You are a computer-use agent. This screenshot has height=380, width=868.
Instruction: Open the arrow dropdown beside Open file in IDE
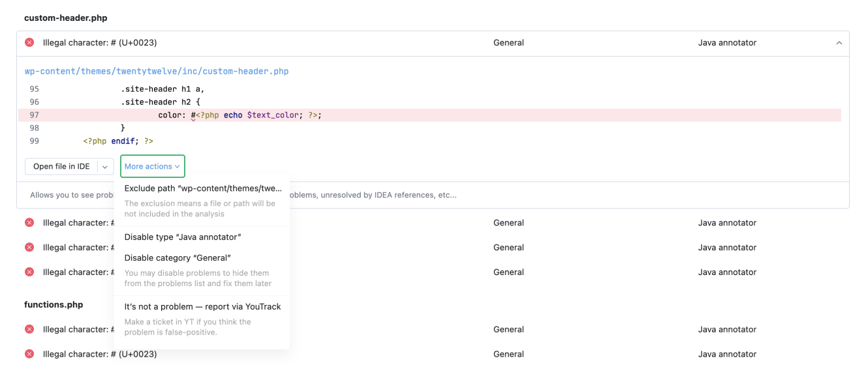click(x=105, y=167)
